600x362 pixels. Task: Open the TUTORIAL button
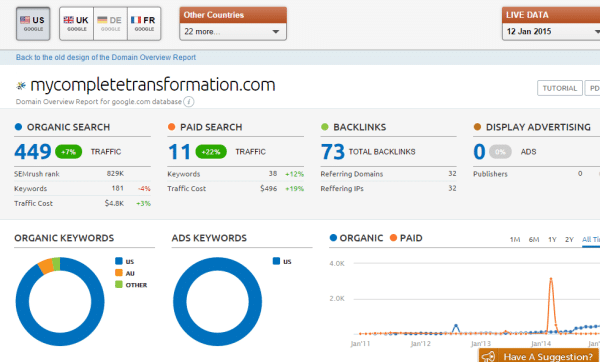559,88
